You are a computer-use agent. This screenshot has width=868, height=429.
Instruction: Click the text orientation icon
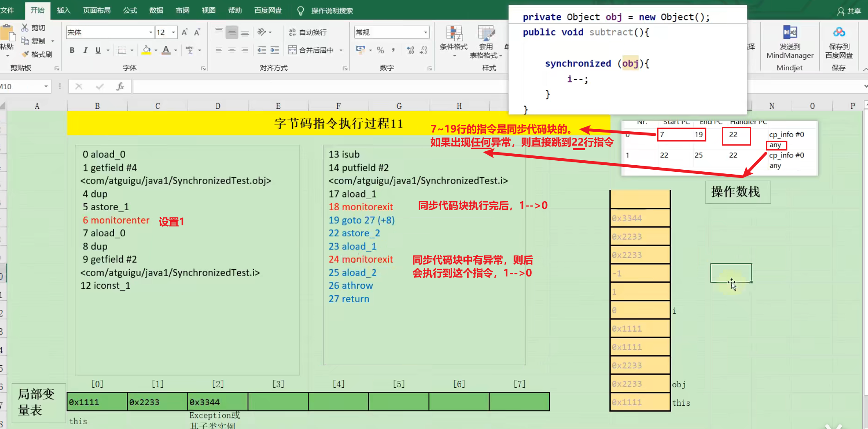click(262, 32)
